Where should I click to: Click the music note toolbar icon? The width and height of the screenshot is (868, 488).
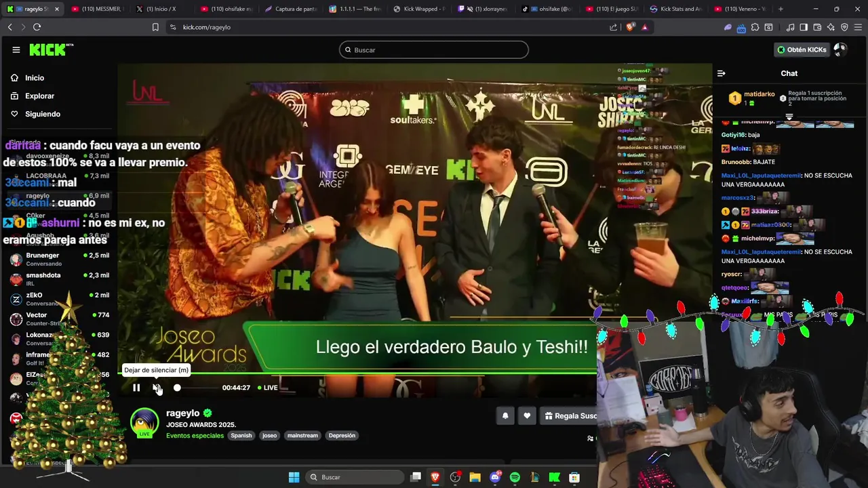click(790, 27)
